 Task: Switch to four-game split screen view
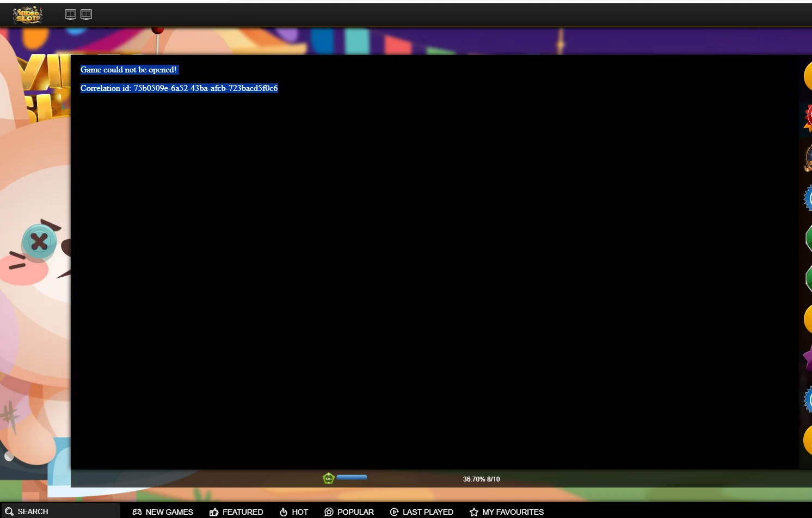(x=86, y=15)
